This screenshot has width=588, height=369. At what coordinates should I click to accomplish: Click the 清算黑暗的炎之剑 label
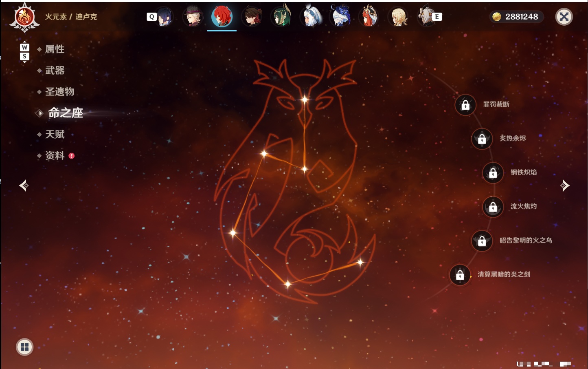point(504,274)
